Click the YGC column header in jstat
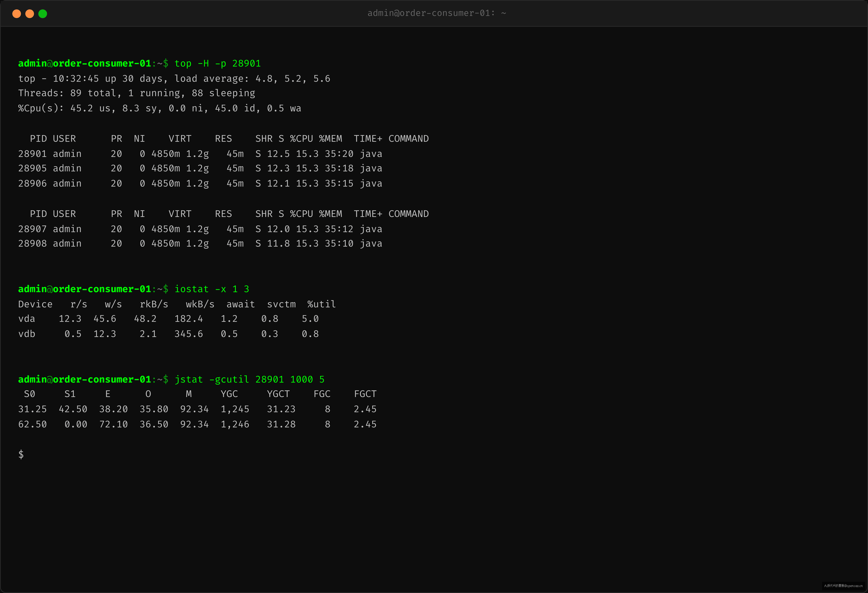This screenshot has width=868, height=593. click(x=229, y=394)
